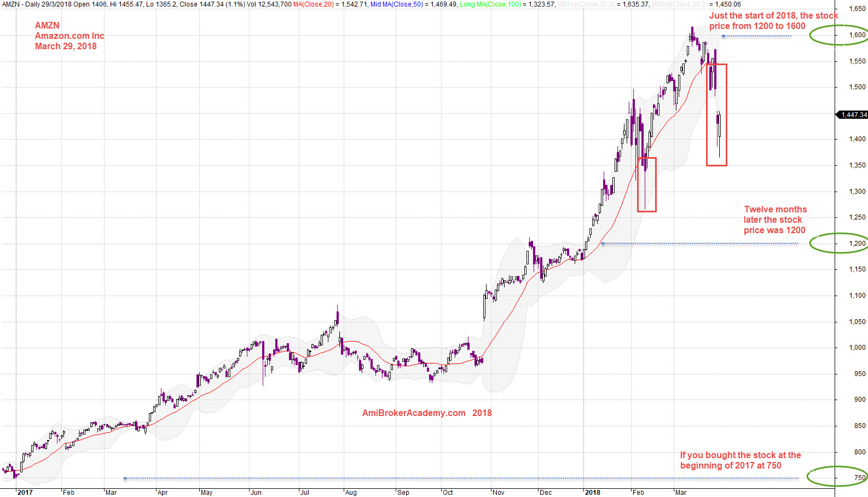Click the 1,650 price axis label
This screenshot has height=497, width=868.
pyautogui.click(x=858, y=9)
